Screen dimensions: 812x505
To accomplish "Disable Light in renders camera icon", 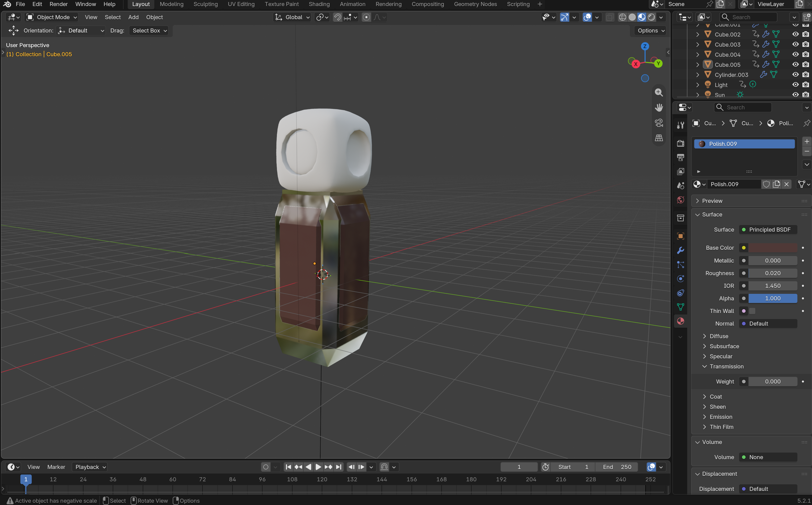I will coord(806,85).
